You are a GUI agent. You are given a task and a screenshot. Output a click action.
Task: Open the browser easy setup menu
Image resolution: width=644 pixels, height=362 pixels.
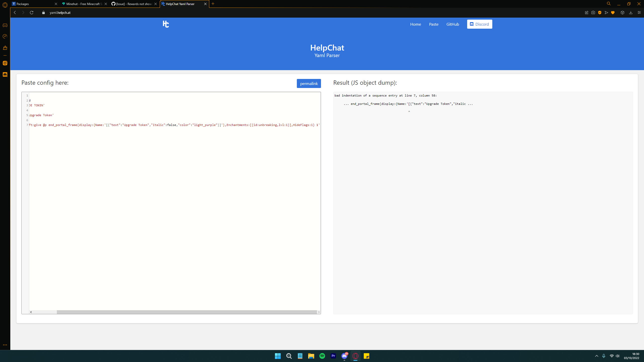coord(639,13)
